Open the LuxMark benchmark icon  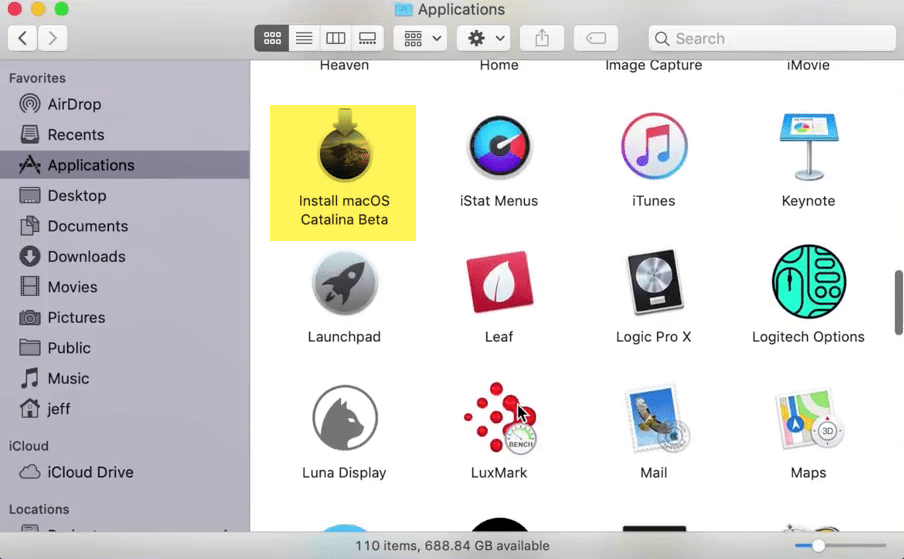click(x=499, y=418)
